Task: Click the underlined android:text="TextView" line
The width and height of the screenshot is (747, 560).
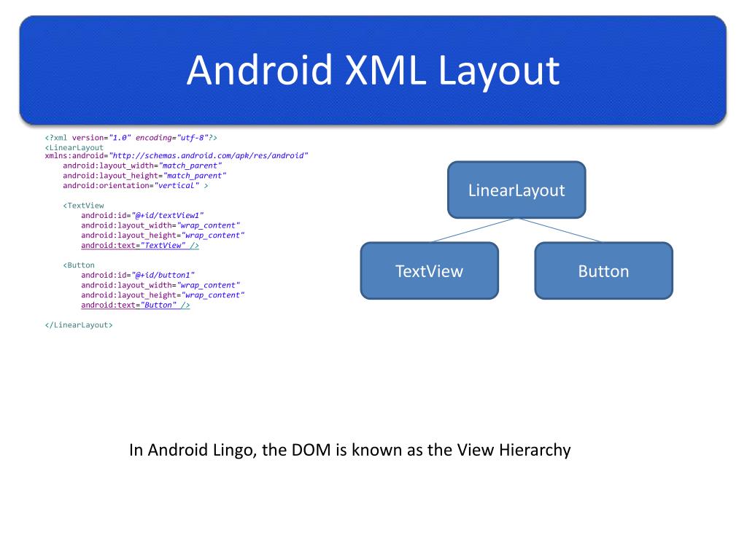Action: click(x=140, y=246)
